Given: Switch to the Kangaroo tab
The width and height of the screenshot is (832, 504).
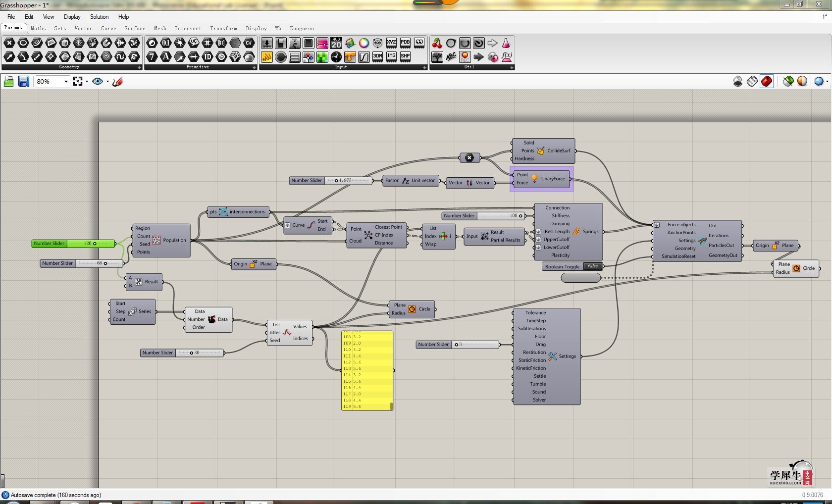Looking at the screenshot, I should coord(302,29).
